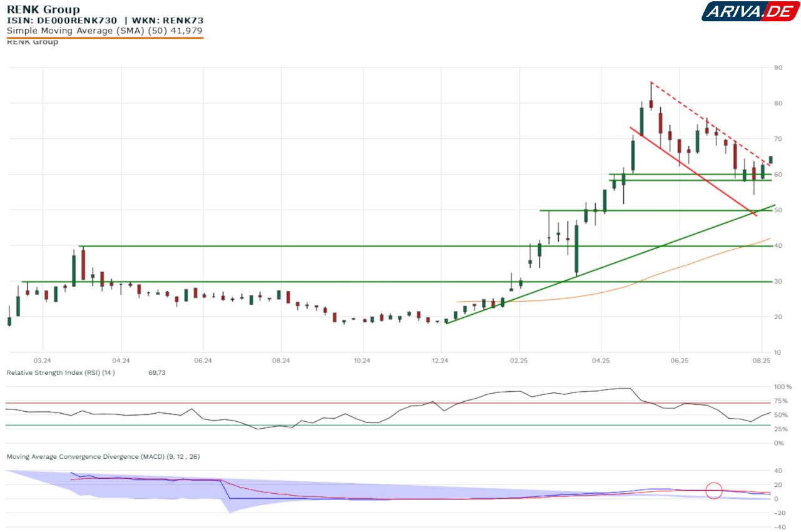The width and height of the screenshot is (801, 532).
Task: Select the 03.24 date on the time axis
Action: coord(43,361)
